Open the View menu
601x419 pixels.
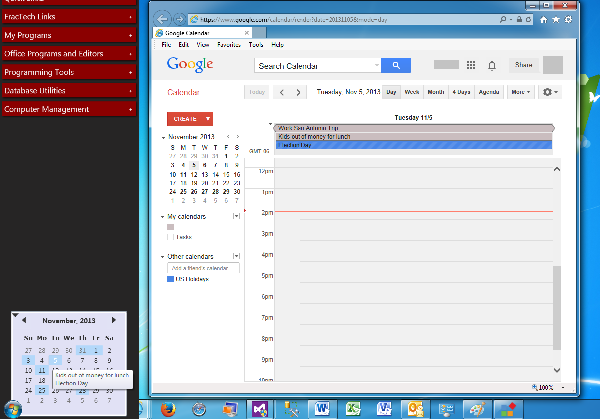203,45
